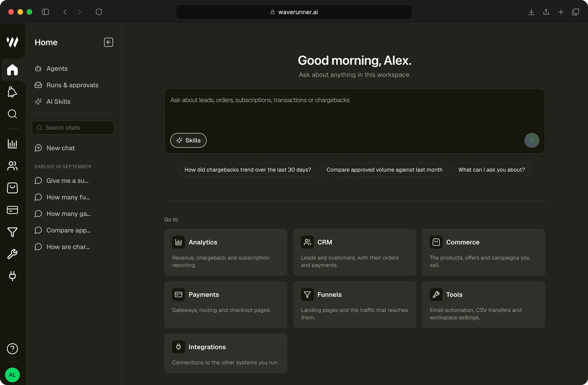Open the CRM people icon in left rail
The image size is (588, 385).
coord(12,166)
